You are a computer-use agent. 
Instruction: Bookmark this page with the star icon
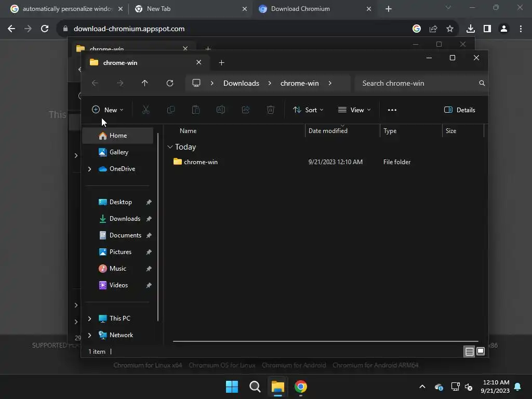pos(450,29)
